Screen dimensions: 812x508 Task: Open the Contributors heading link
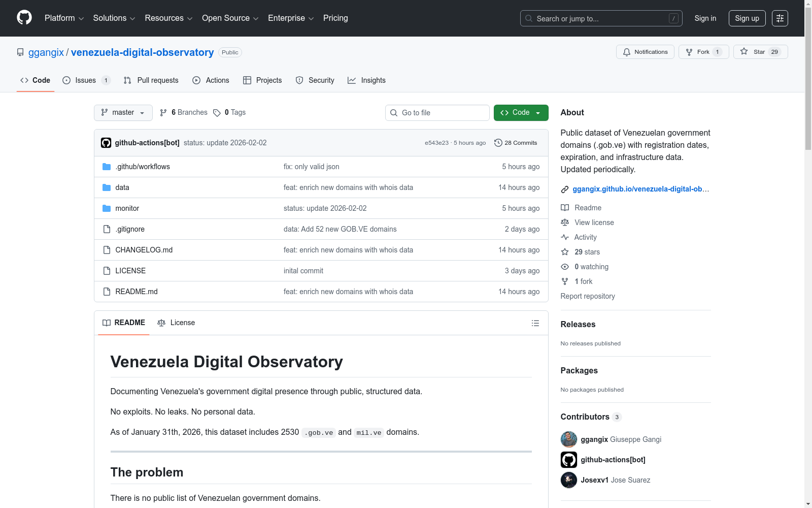pos(591,417)
